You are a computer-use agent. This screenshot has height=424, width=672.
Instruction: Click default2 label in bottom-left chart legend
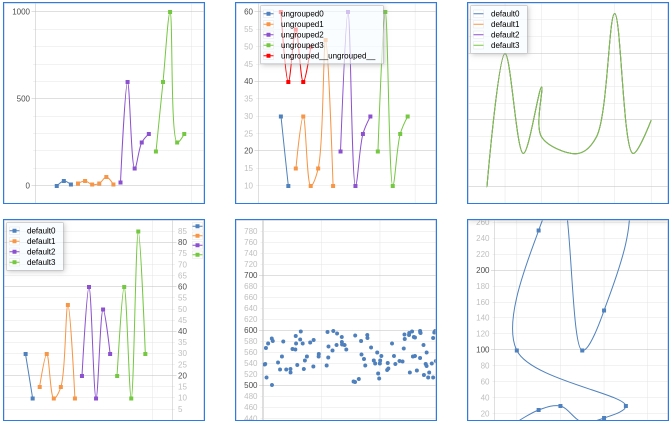(x=40, y=252)
